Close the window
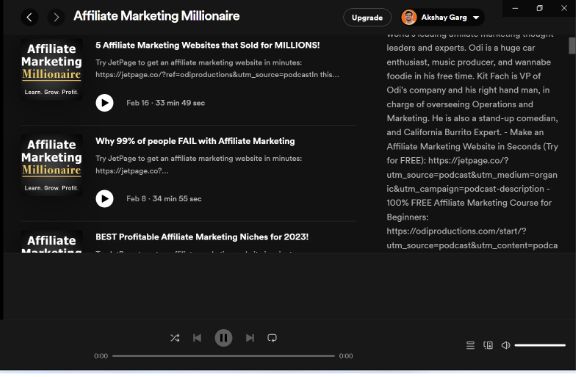Viewport: 576px width, 377px height. click(x=564, y=8)
